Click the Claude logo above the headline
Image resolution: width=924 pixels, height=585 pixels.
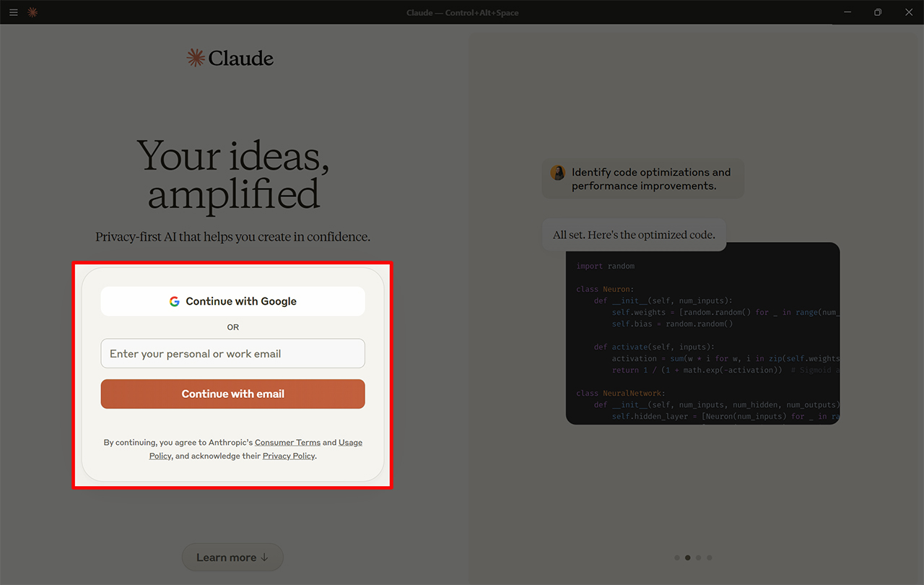230,58
